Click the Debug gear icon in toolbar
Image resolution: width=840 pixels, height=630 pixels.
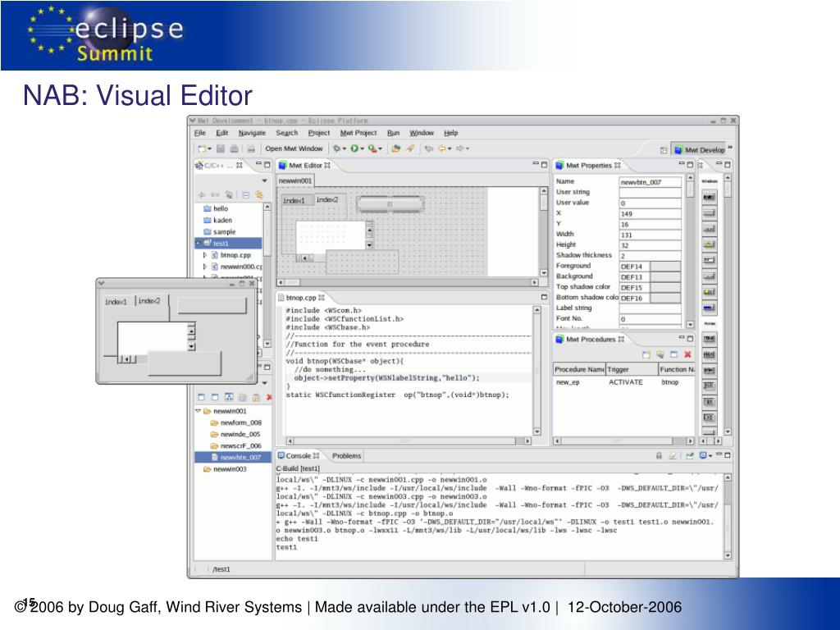336,148
